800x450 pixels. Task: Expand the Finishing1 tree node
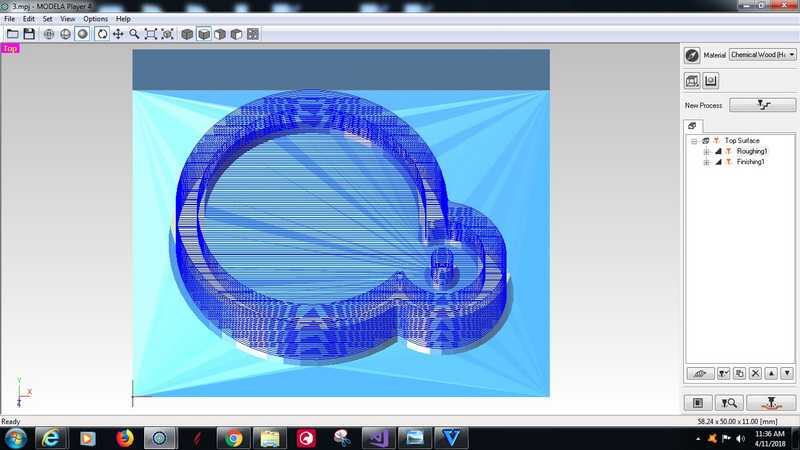706,162
